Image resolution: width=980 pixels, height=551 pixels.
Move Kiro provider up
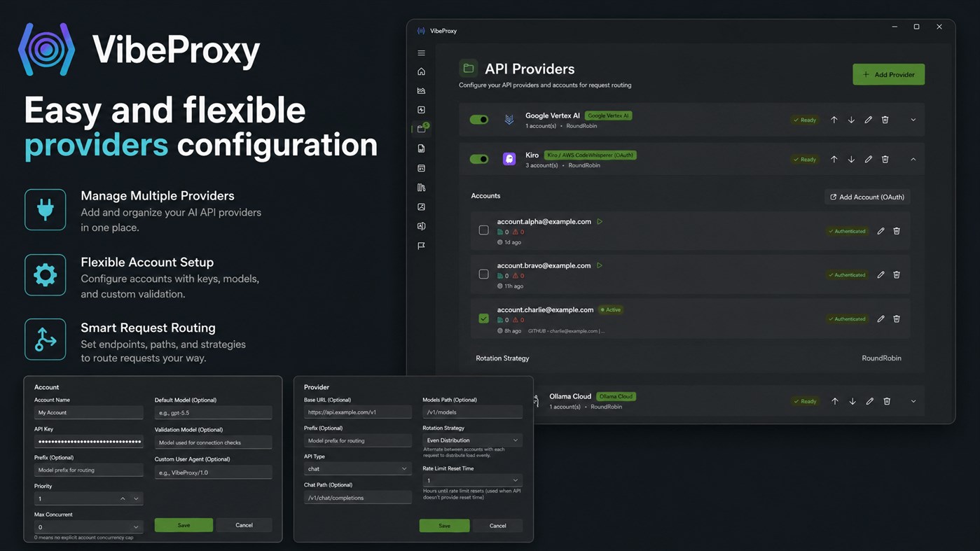(x=834, y=159)
